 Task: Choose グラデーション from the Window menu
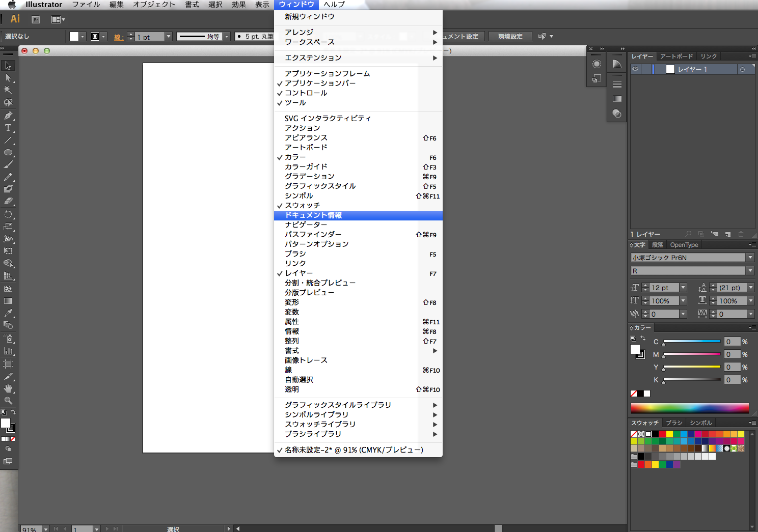coord(358,176)
